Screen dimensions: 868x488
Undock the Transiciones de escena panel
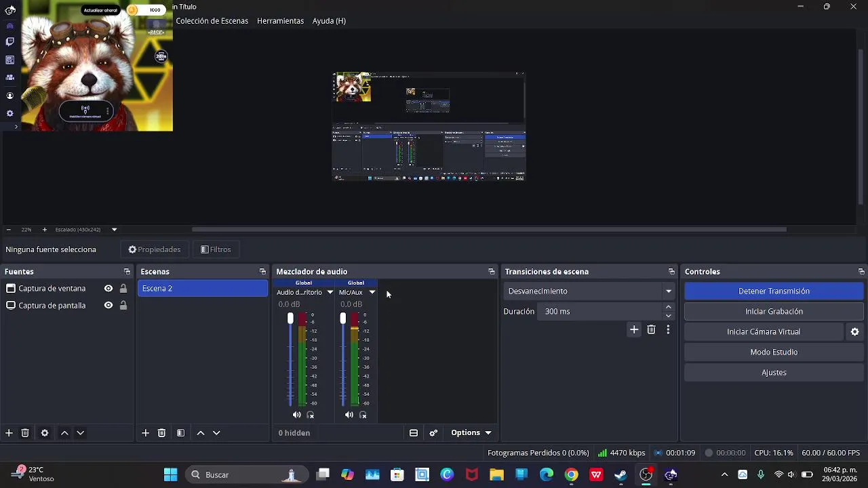click(x=671, y=272)
